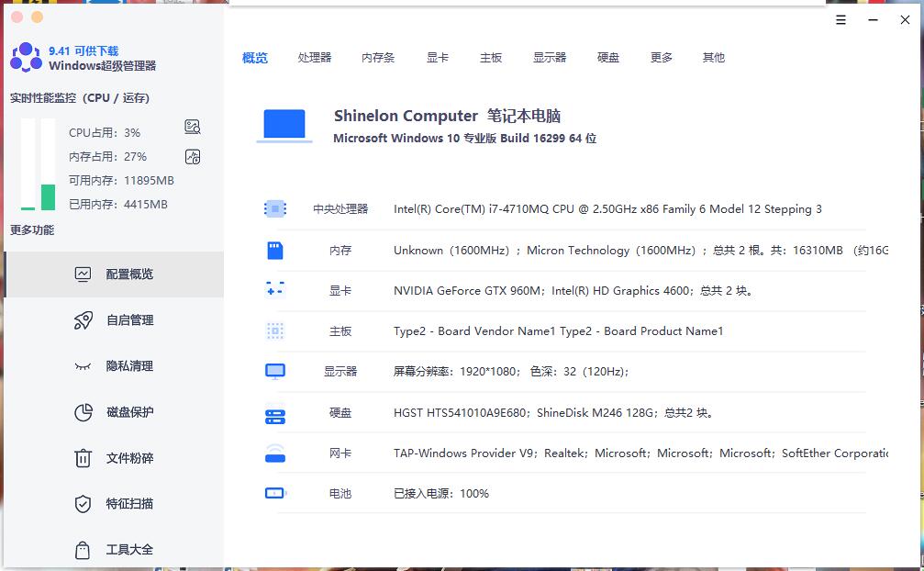Screen dimensions: 924x571
Task: Click the 工具大全 bag icon
Action: tap(83, 550)
